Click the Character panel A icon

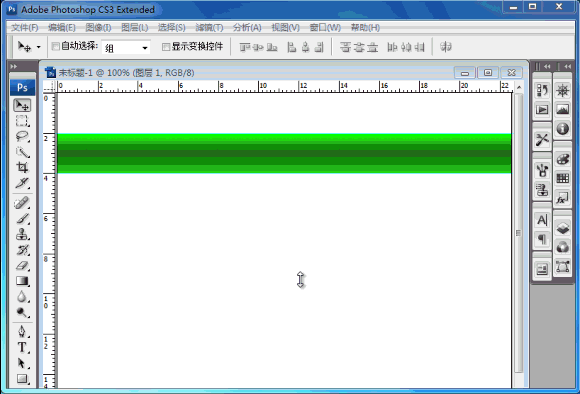point(542,220)
